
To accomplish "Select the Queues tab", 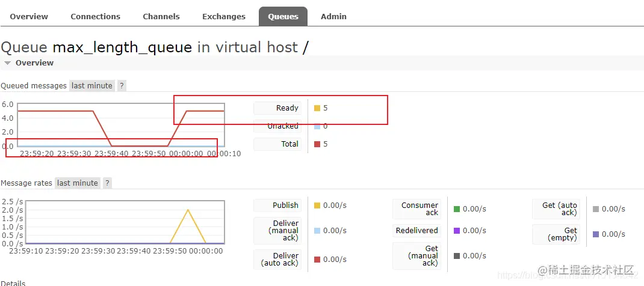I will coord(283,16).
